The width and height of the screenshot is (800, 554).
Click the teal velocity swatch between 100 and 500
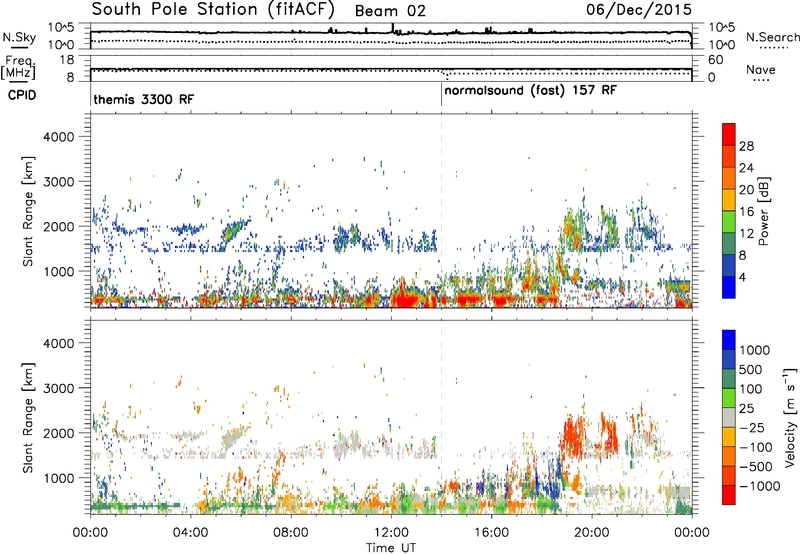coord(729,380)
